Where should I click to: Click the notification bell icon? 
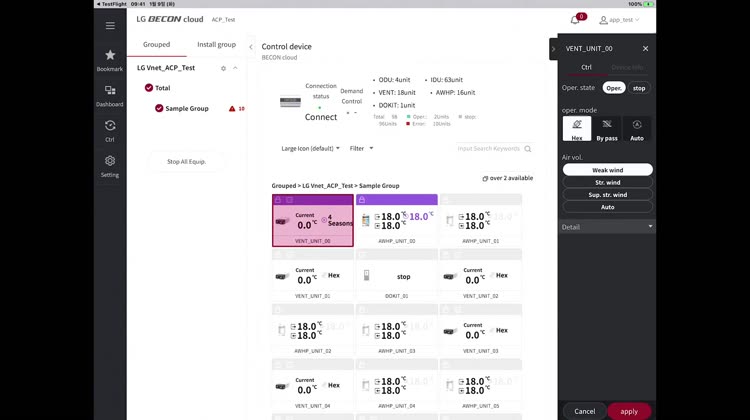576,19
